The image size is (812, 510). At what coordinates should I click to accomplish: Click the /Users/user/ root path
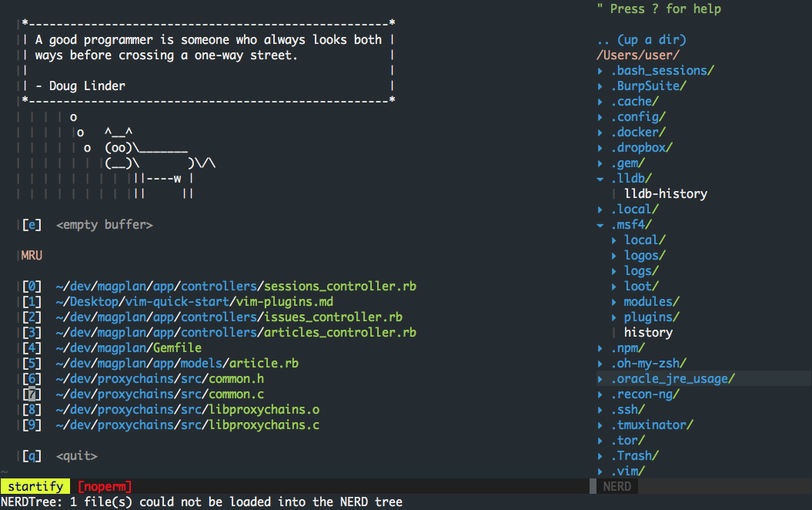point(637,55)
